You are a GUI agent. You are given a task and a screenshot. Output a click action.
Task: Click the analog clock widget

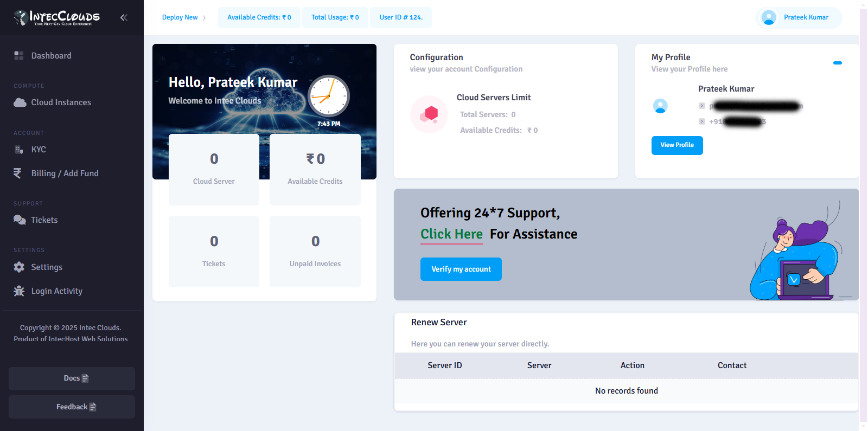coord(329,96)
